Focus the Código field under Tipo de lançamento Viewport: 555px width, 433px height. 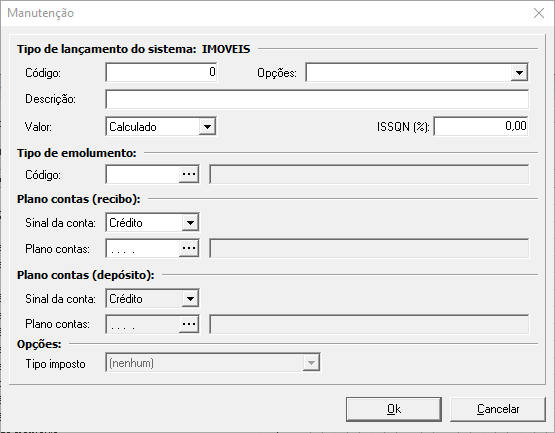(161, 72)
